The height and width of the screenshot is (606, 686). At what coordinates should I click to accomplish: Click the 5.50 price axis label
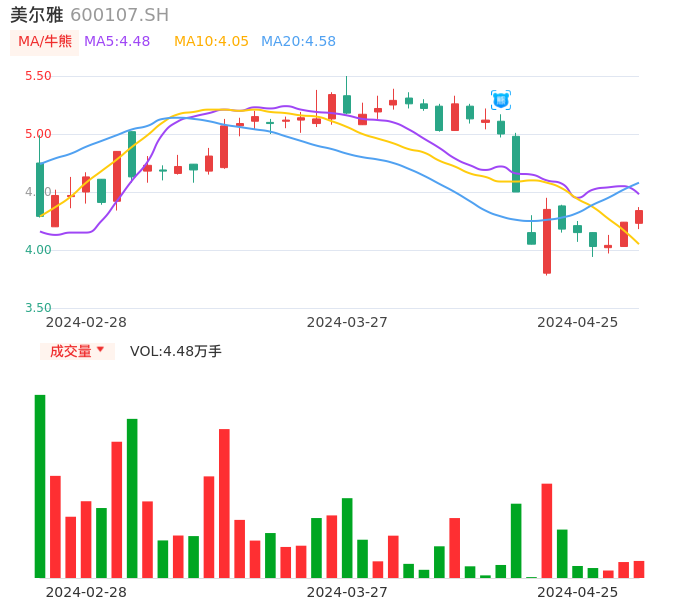(38, 76)
